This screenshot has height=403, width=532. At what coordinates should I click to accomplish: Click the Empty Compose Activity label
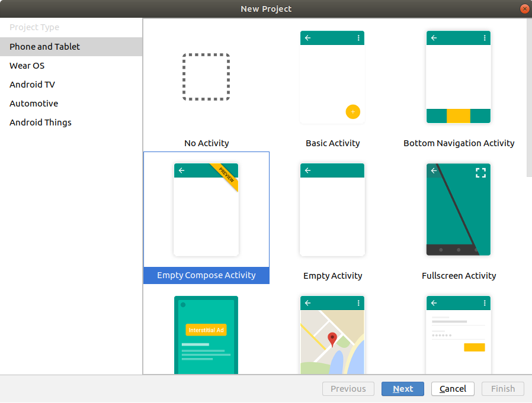click(206, 275)
